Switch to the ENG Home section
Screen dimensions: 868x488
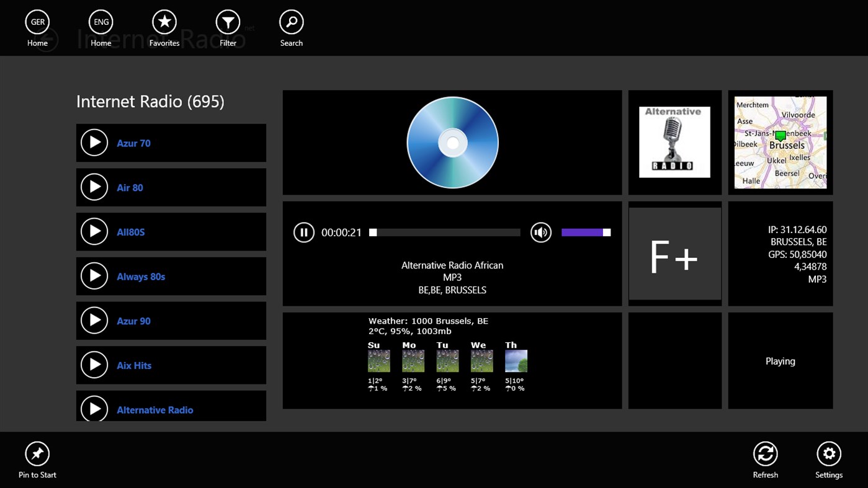pyautogui.click(x=101, y=25)
